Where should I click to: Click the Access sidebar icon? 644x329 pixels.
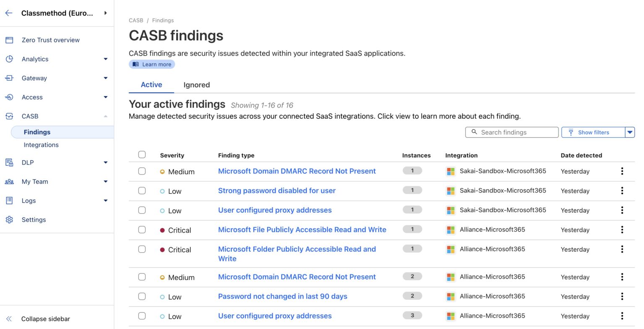tap(9, 97)
